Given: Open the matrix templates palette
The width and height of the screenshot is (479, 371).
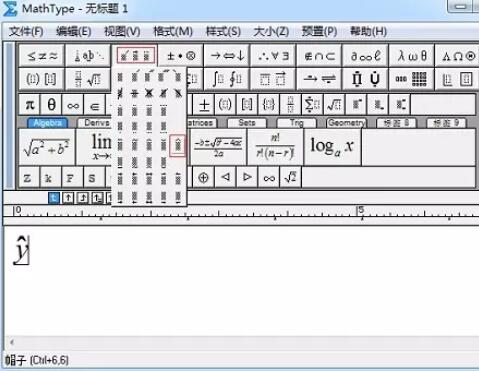Looking at the screenshot, I should point(412,79).
